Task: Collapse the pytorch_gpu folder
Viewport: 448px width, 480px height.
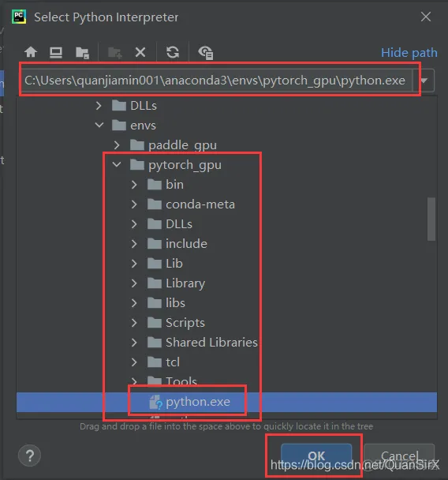Action: point(117,165)
